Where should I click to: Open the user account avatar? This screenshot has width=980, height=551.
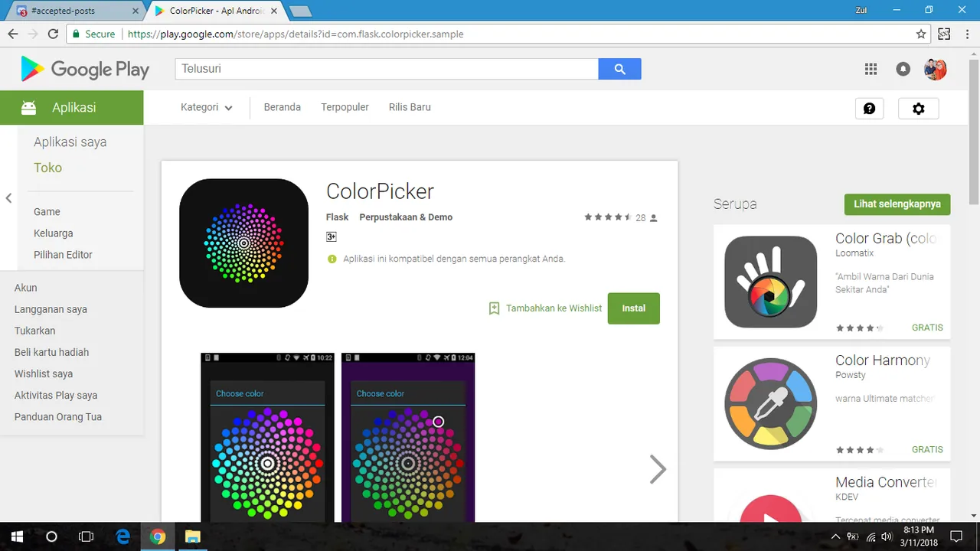tap(936, 69)
